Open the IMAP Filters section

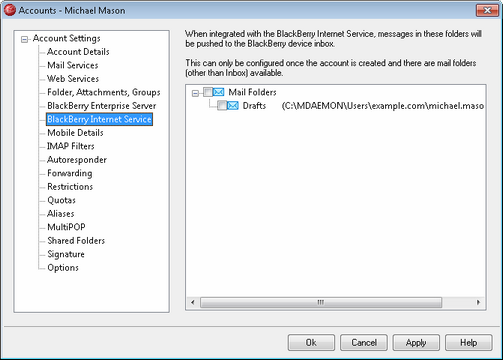[71, 146]
